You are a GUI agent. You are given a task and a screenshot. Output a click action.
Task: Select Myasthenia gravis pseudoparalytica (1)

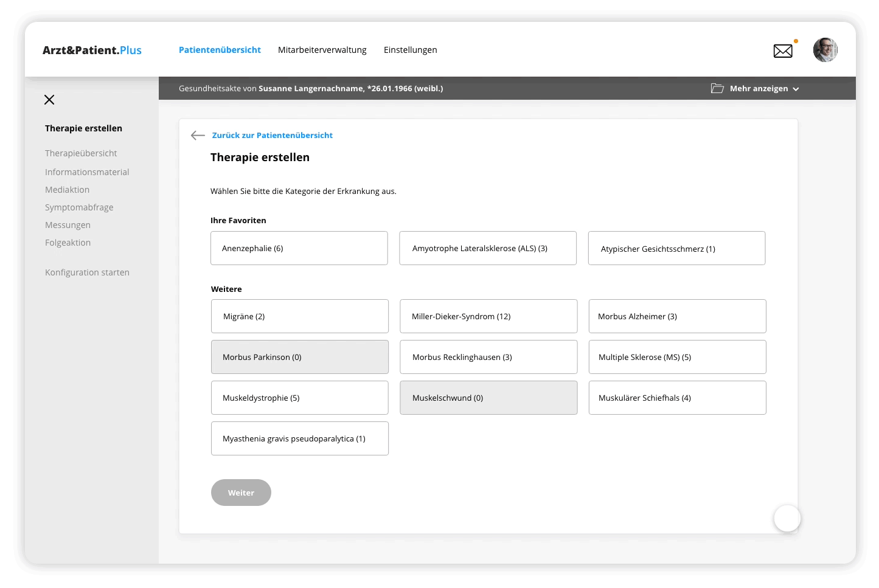tap(300, 438)
